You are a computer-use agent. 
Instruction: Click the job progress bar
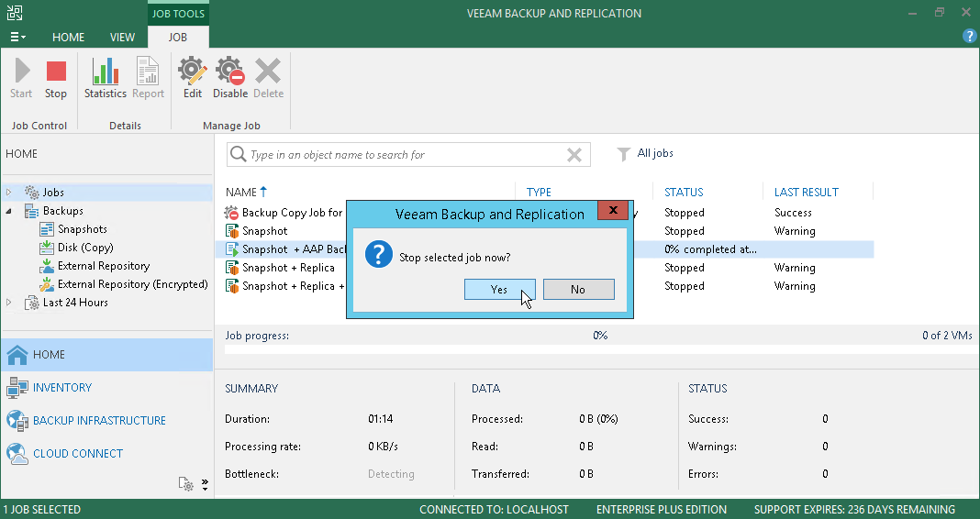pyautogui.click(x=599, y=349)
